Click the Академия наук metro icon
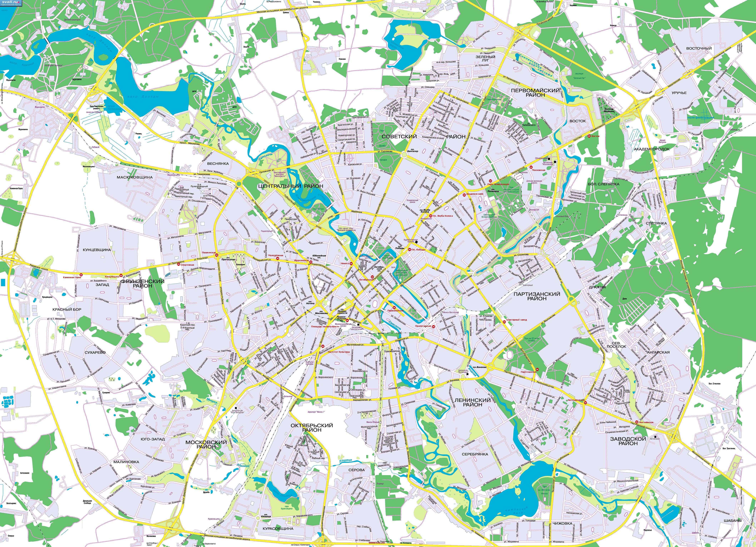Image resolution: width=756 pixels, height=547 pixels. point(464,195)
